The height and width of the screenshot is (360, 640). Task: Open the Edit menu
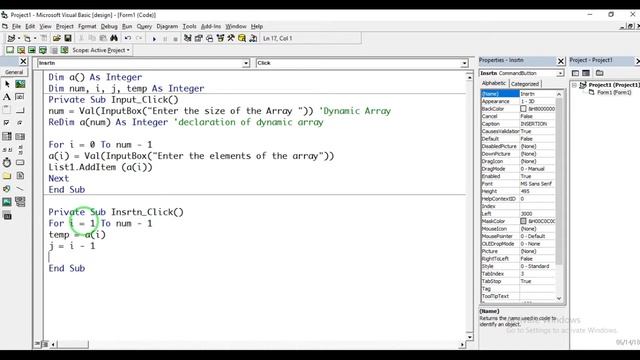point(30,27)
